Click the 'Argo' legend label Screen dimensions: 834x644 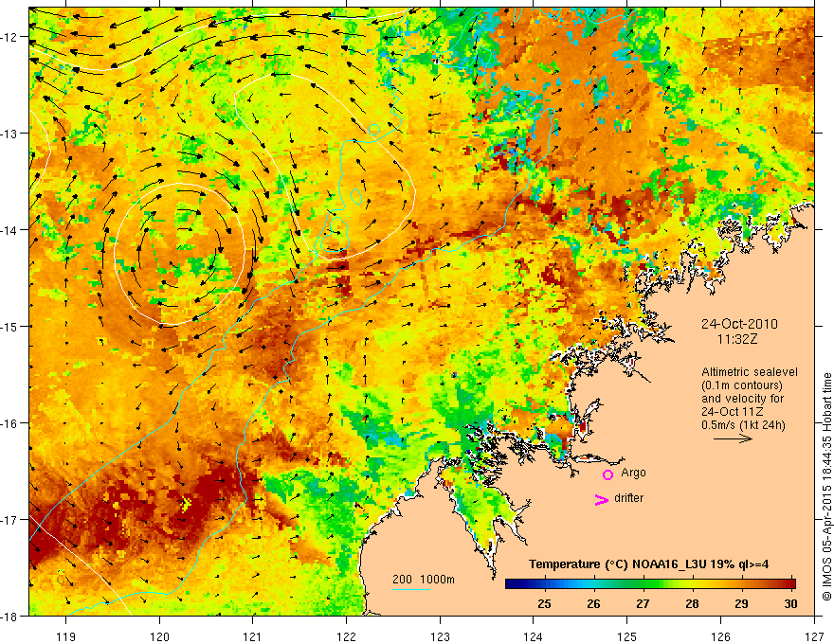633,473
